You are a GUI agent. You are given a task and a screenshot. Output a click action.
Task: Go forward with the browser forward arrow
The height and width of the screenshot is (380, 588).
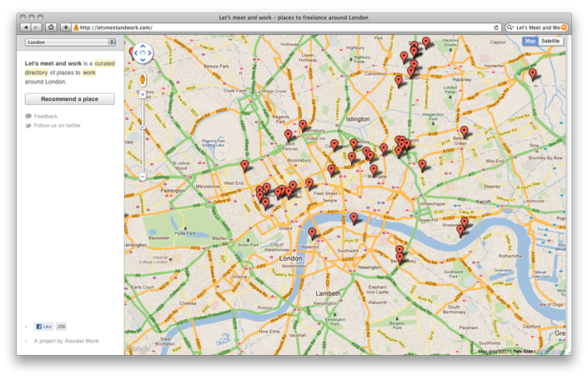(x=36, y=27)
